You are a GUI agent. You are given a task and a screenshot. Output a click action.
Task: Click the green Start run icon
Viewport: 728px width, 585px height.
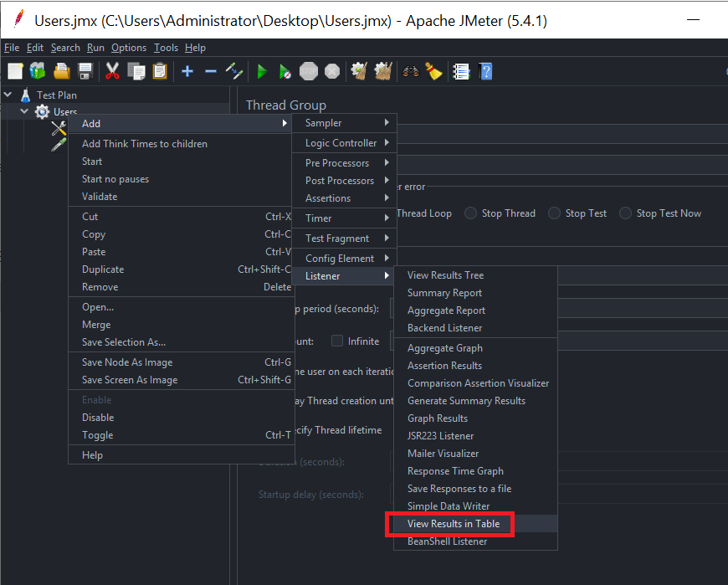[x=262, y=72]
